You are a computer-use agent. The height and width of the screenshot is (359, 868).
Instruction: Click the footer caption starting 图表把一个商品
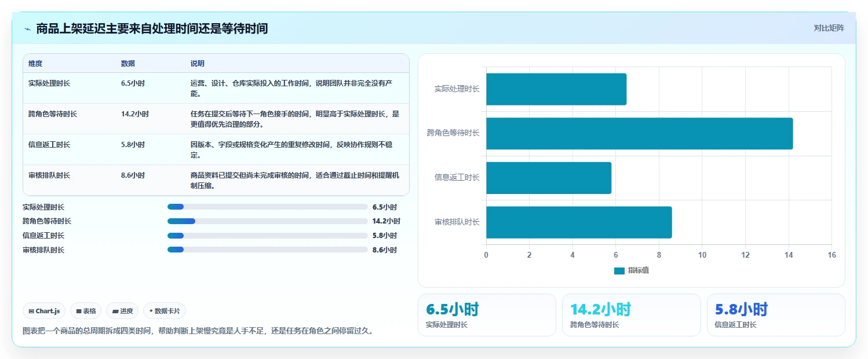(198, 331)
